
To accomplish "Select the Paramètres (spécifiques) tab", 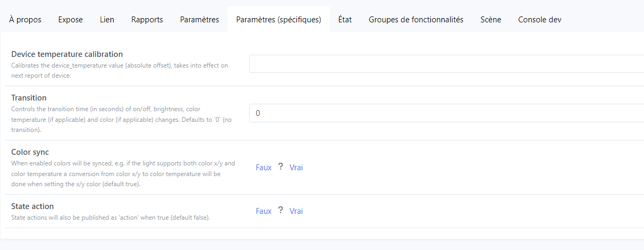I will pos(278,20).
